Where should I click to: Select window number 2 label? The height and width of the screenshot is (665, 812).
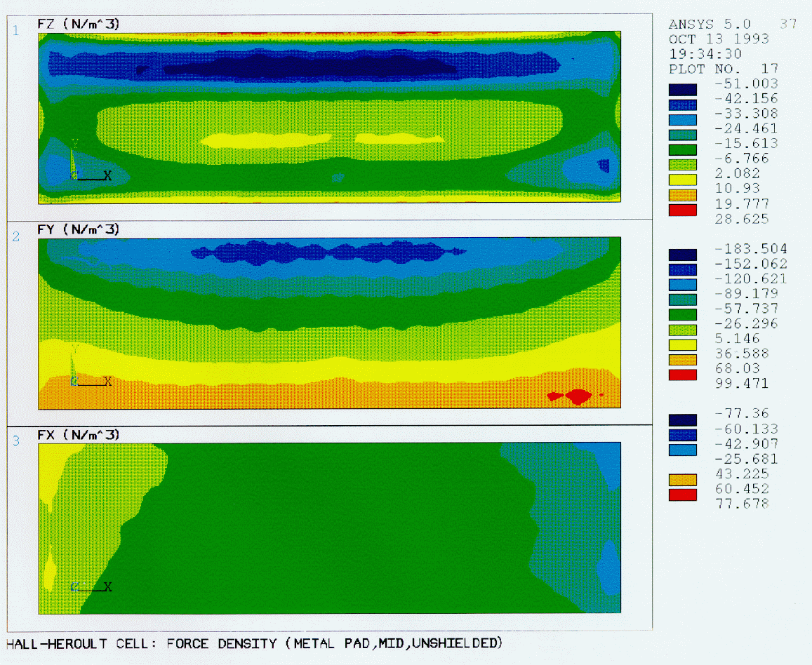click(15, 236)
